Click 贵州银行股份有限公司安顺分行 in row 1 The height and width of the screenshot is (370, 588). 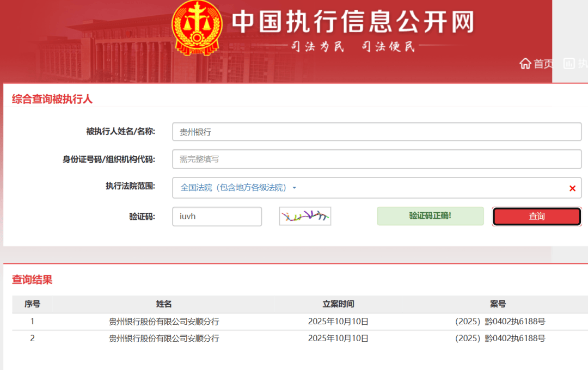pyautogui.click(x=163, y=321)
